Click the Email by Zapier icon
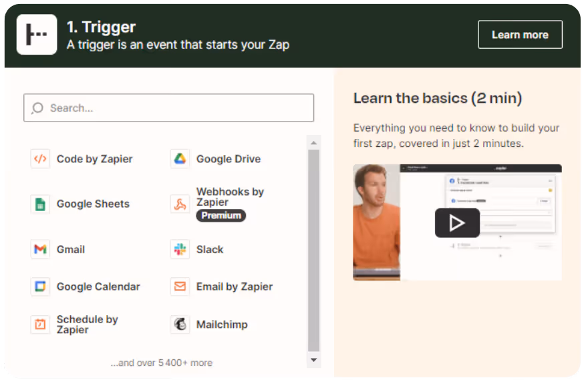 click(180, 286)
